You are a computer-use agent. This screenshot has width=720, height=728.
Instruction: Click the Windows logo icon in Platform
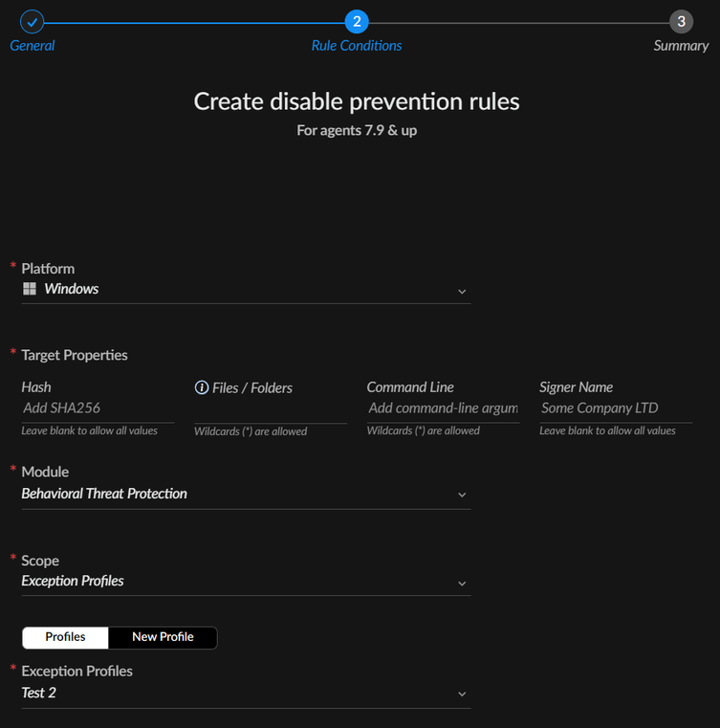coord(30,289)
